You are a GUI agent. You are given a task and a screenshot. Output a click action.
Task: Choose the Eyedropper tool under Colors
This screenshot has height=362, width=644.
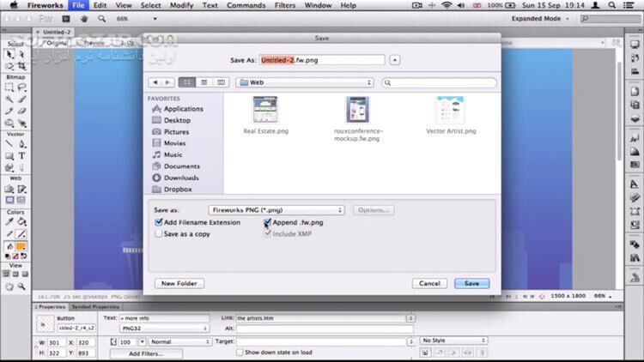click(9, 222)
